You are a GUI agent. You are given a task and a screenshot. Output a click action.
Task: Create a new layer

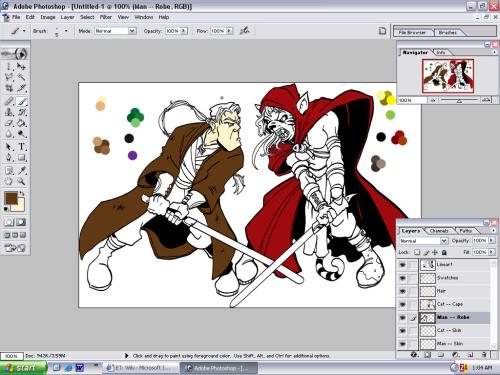(470, 355)
